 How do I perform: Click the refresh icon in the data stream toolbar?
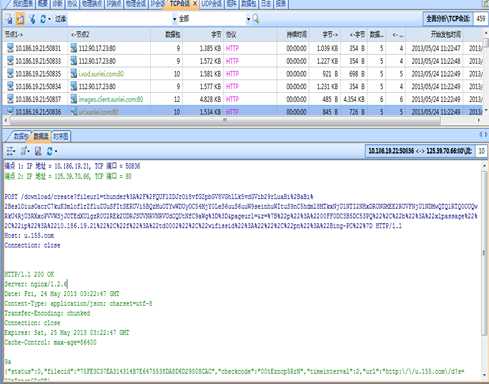[x=50, y=151]
